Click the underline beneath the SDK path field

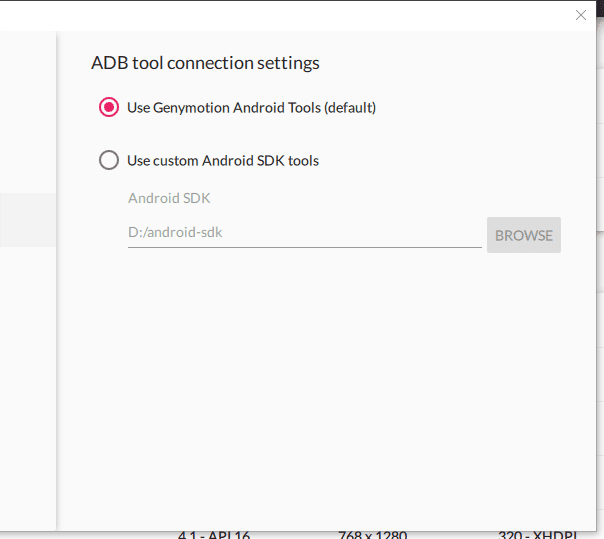point(304,247)
